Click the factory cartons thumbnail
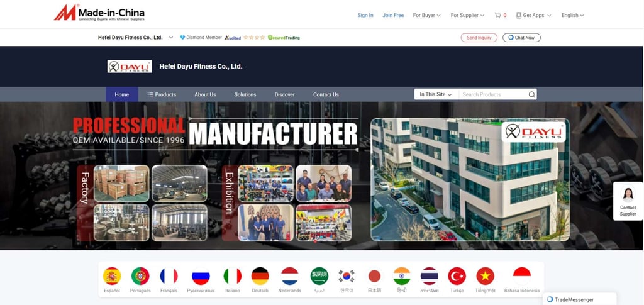The height and width of the screenshot is (305, 644). coord(121,183)
